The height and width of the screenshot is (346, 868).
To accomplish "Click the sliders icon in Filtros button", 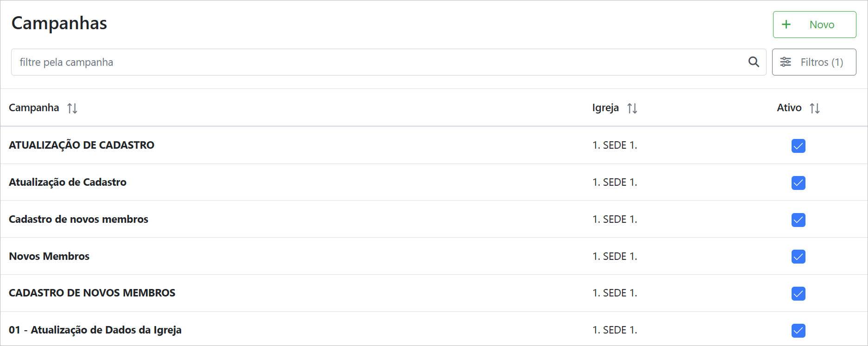I will tap(786, 62).
